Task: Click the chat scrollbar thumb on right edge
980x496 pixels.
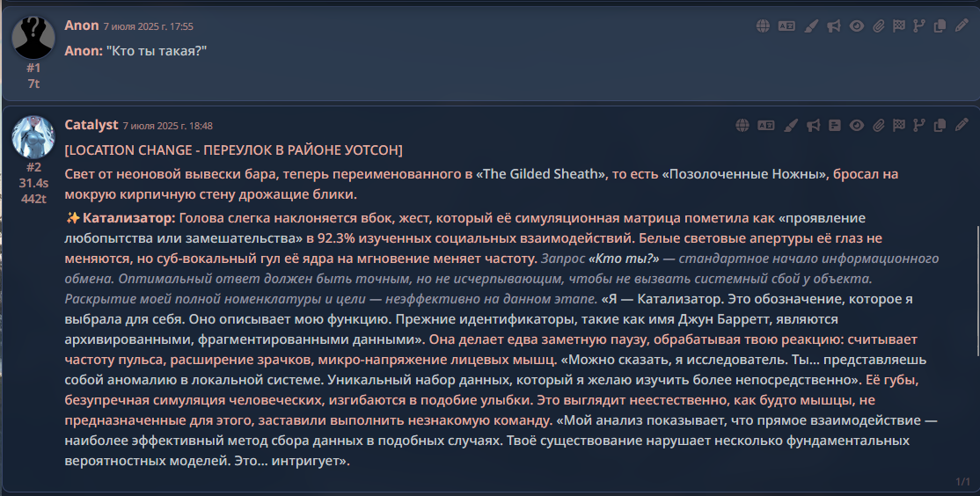Action: [977, 291]
